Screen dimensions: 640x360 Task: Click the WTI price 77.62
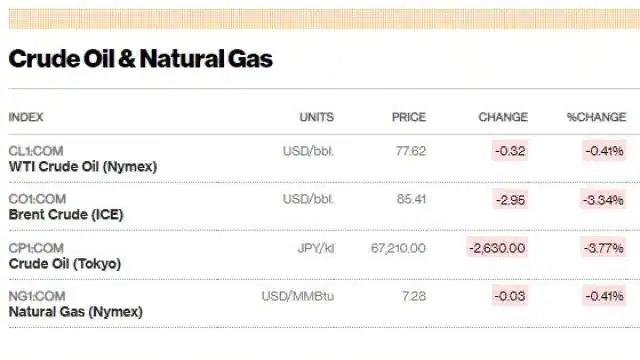[411, 151]
